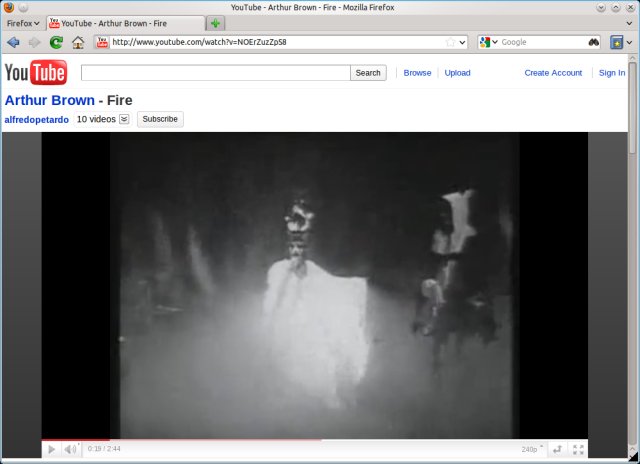Viewport: 640px width, 464px height.
Task: Go back with the browser back arrow
Action: coord(13,42)
